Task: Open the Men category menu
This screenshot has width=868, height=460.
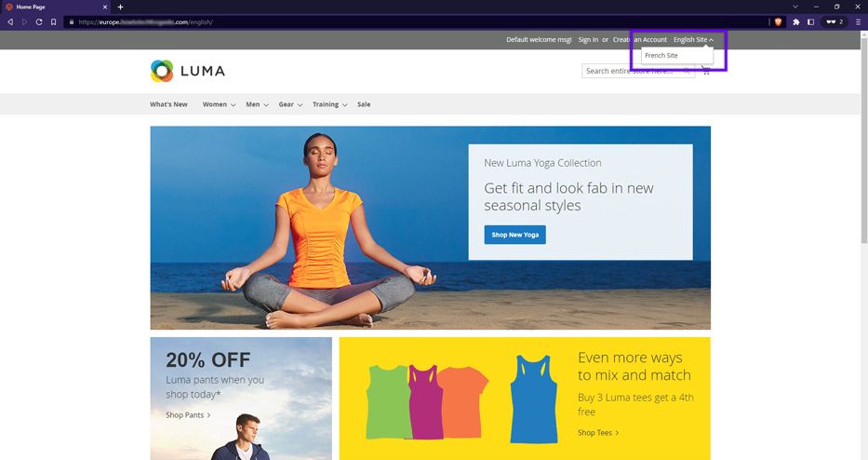Action: [x=253, y=104]
